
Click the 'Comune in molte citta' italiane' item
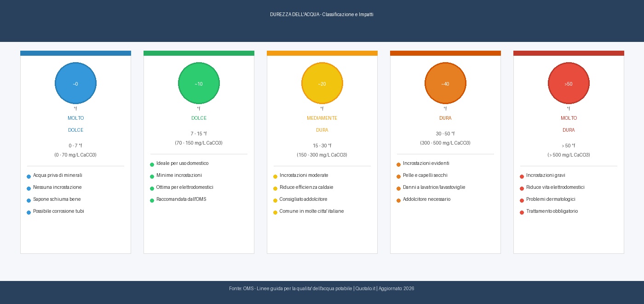coord(311,211)
